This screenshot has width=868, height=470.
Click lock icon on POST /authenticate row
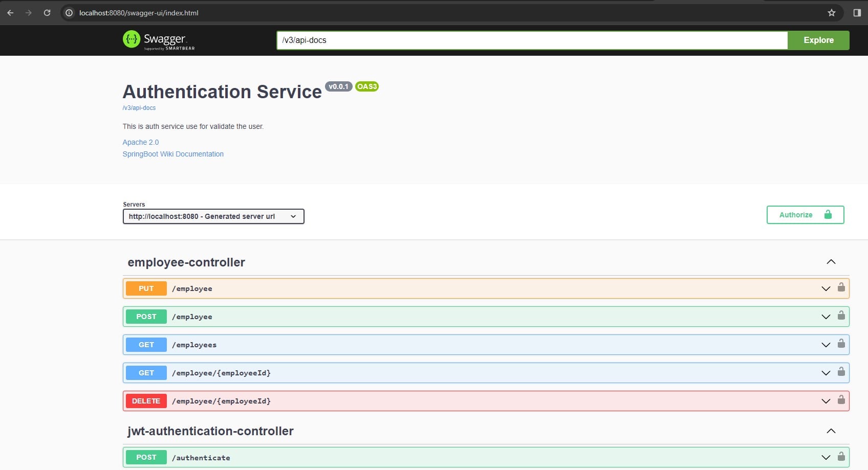point(841,456)
